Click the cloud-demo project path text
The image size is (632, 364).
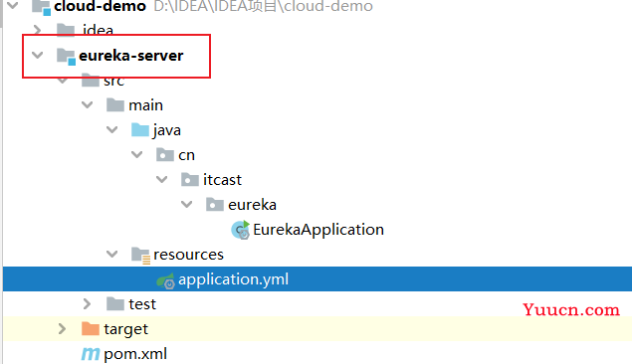click(x=264, y=6)
